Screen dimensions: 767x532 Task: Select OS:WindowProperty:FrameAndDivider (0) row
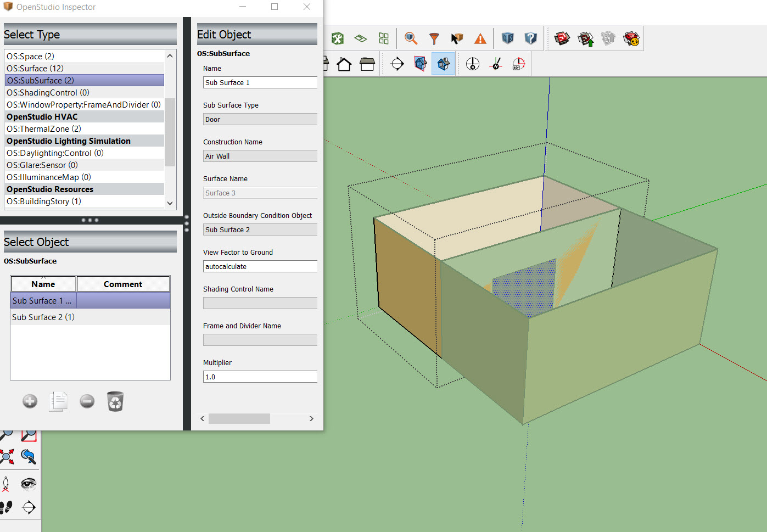coord(85,104)
